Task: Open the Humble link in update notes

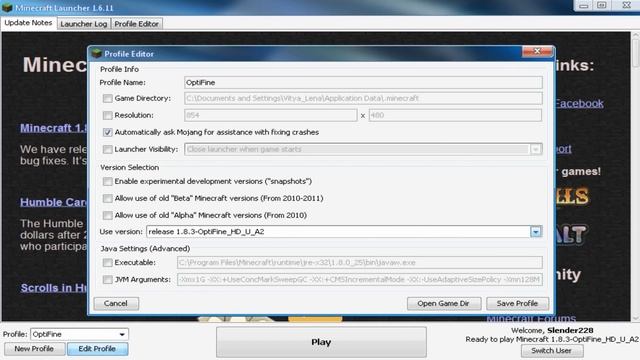Action: pos(53,202)
